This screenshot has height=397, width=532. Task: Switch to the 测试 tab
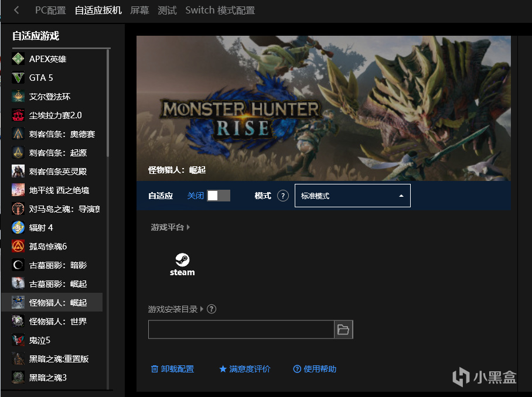[167, 10]
